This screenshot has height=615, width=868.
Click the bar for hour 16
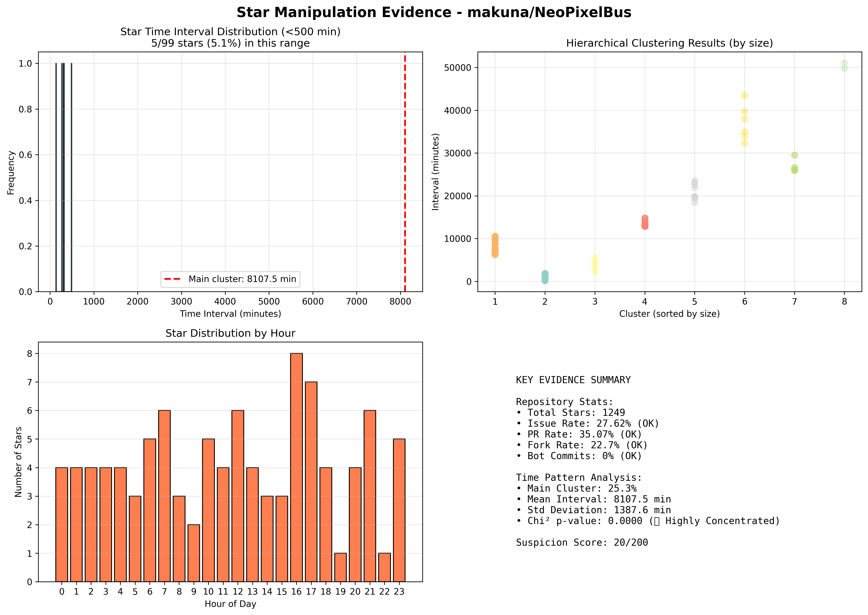tap(296, 467)
